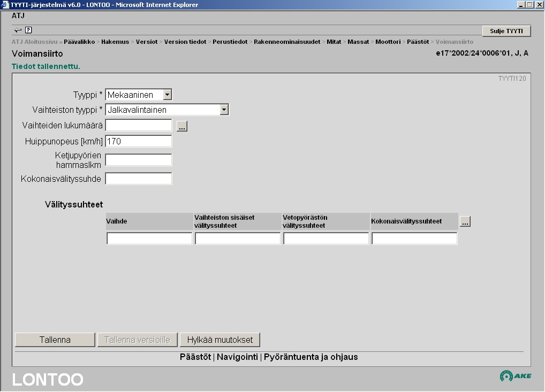
Task: Click the e17*2002/24*0006*01, J, A identifier
Action: coord(482,53)
